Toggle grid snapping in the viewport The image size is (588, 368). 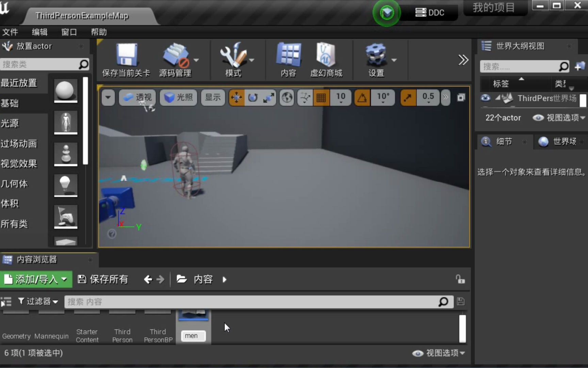point(321,98)
